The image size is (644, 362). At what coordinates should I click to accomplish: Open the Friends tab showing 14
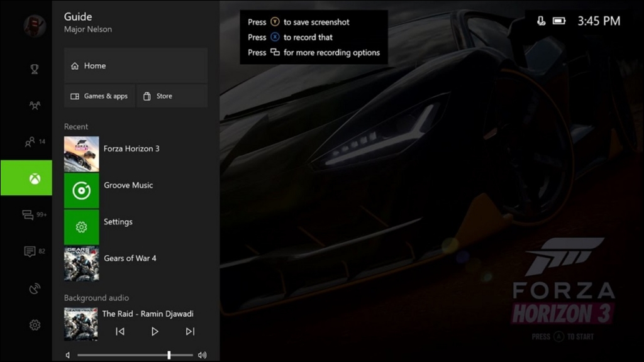(x=35, y=142)
